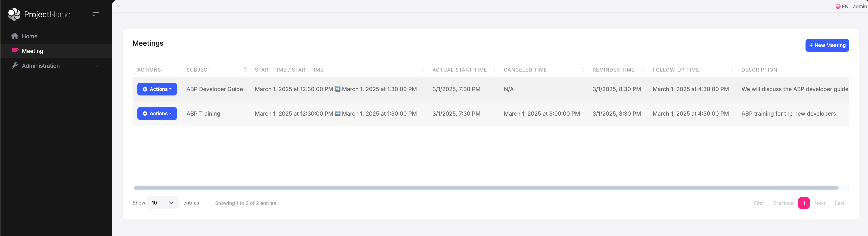
Task: Collapse sidebar with the menu toggle icon
Action: tap(95, 14)
